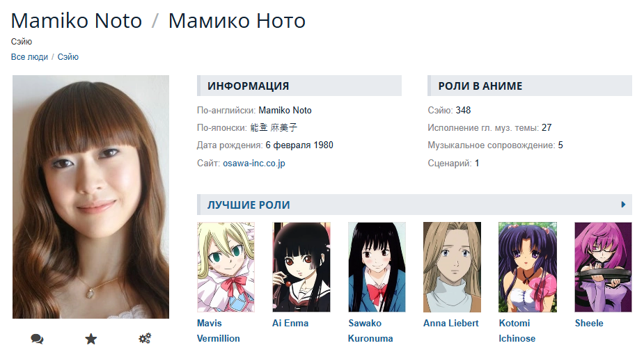
Task: Open Kotomi Ichinose character image
Action: [x=528, y=267]
